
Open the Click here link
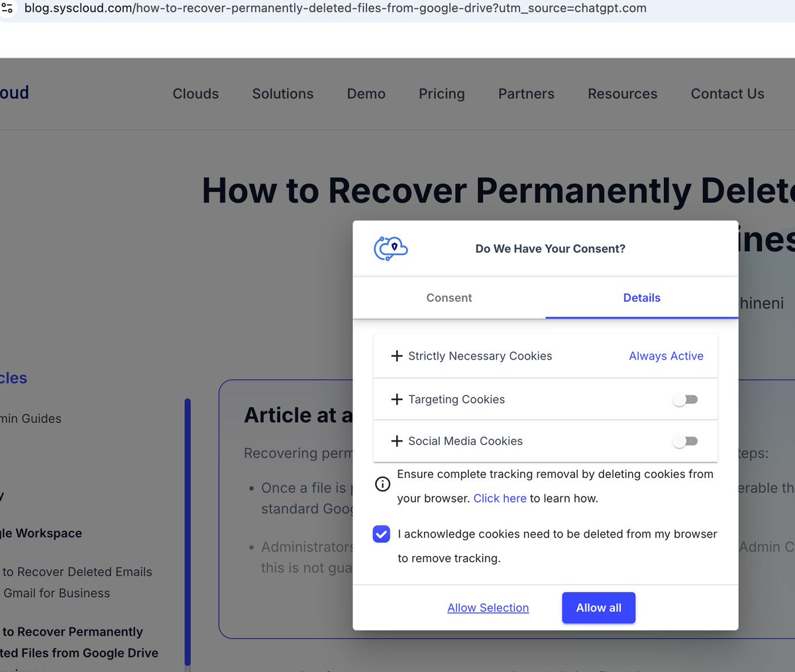point(500,499)
